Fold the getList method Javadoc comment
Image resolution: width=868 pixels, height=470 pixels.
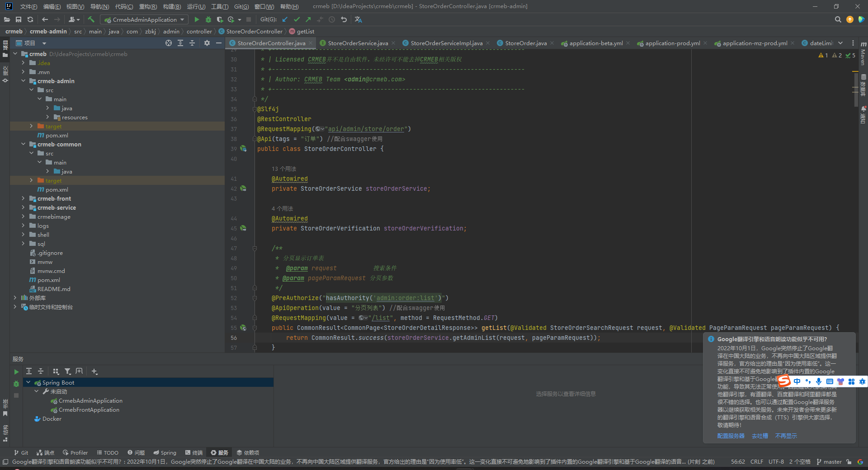coord(255,248)
